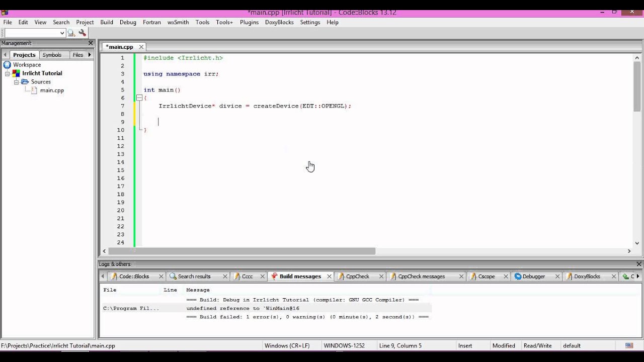
Task: Select the *main.cpp editor tab
Action: pyautogui.click(x=121, y=47)
